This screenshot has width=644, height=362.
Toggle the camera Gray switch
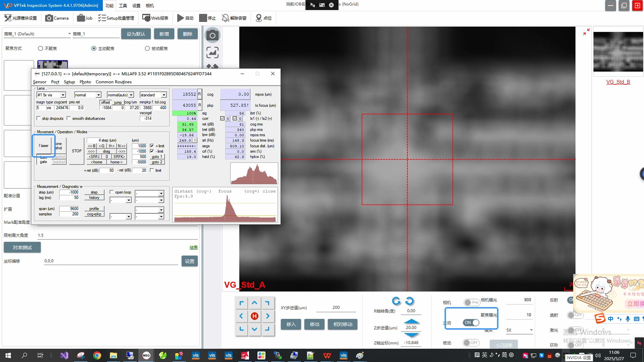471,302
